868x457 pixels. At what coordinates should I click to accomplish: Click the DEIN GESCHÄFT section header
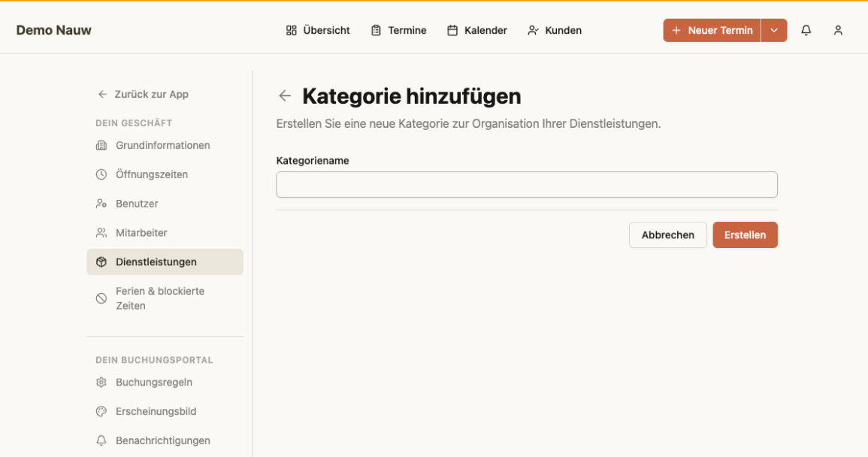(134, 123)
